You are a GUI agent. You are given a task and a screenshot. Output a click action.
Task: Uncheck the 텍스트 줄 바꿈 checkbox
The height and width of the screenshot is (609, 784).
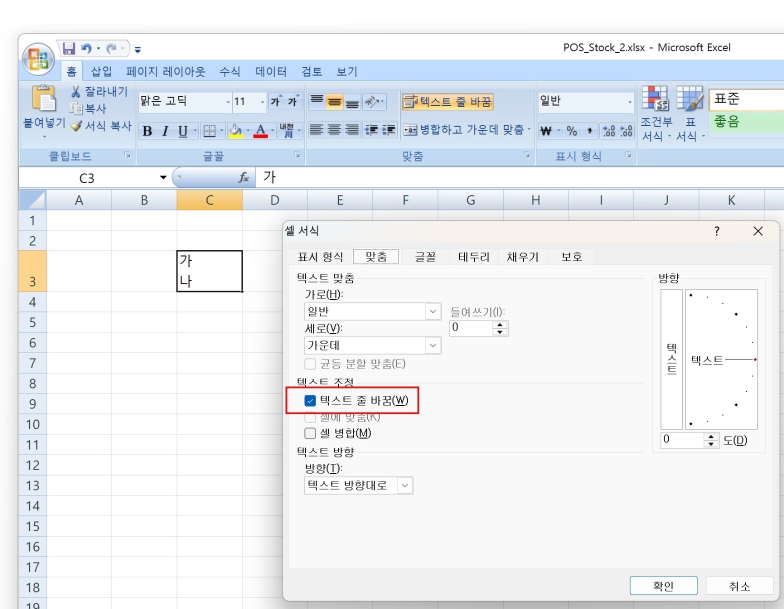pyautogui.click(x=310, y=401)
